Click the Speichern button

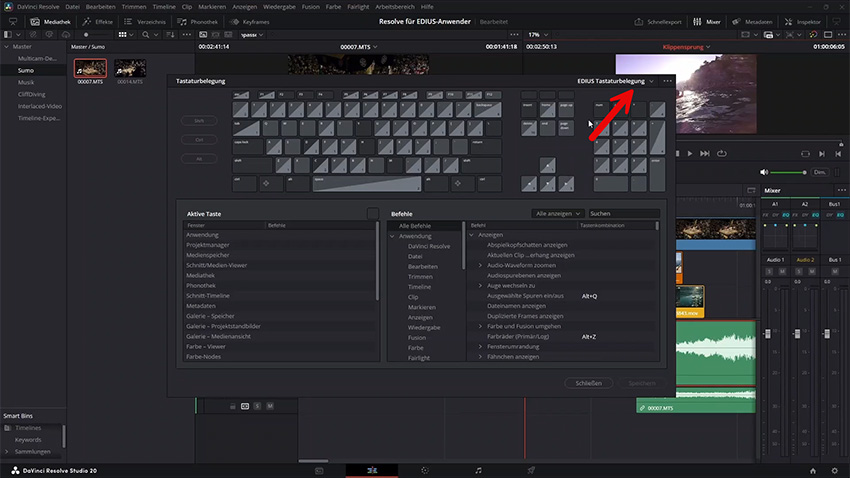(642, 383)
